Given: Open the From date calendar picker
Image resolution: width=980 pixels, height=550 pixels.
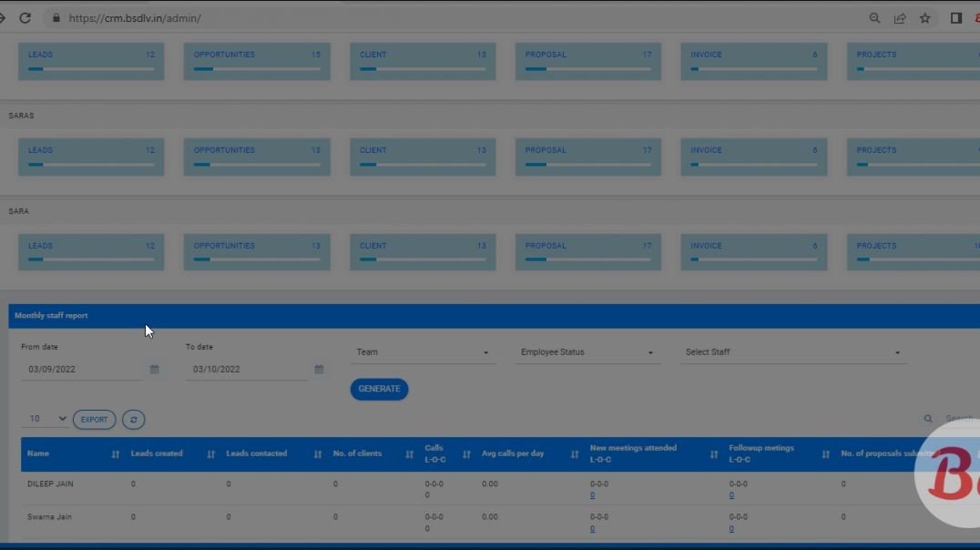Looking at the screenshot, I should pyautogui.click(x=153, y=369).
